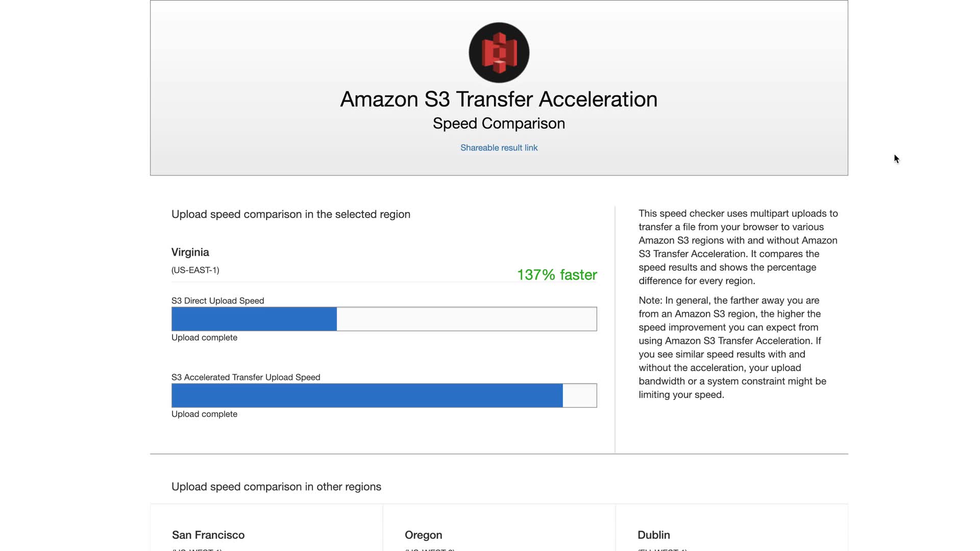The height and width of the screenshot is (551, 980).
Task: Click Upload complete under the accelerated bar
Action: pyautogui.click(x=204, y=414)
